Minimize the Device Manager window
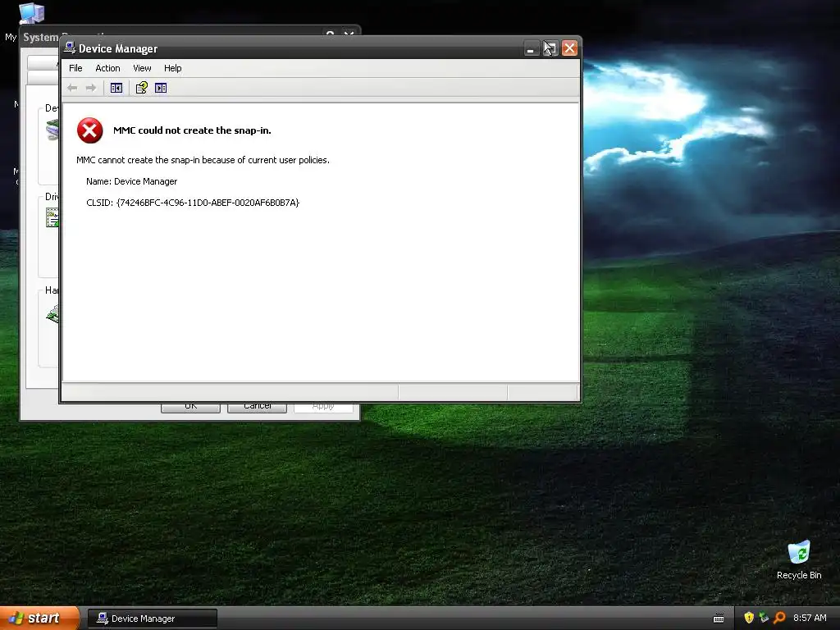Screen dimensions: 840x630 pos(531,48)
